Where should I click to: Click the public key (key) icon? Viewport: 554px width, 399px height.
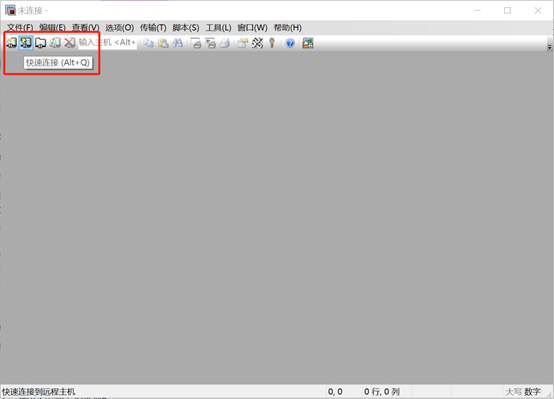pos(272,43)
